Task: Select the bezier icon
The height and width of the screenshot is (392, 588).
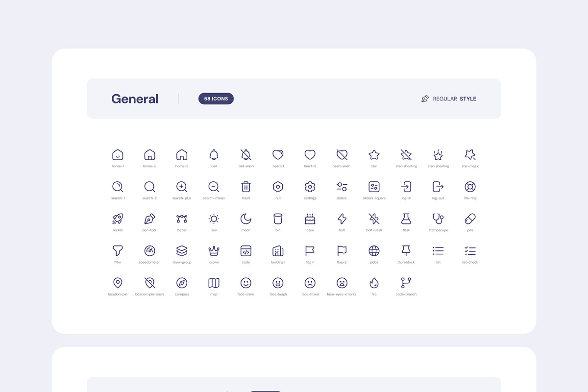Action: point(182,219)
